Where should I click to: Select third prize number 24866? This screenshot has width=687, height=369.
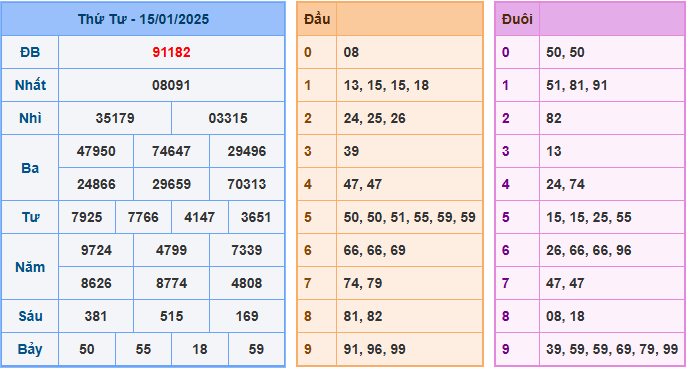click(x=96, y=184)
